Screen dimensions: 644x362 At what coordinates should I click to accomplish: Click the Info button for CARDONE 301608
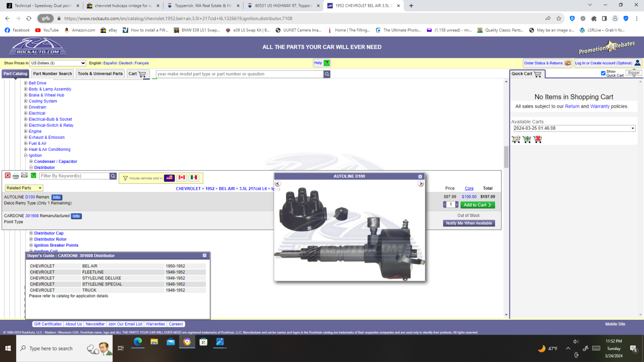[x=76, y=216]
